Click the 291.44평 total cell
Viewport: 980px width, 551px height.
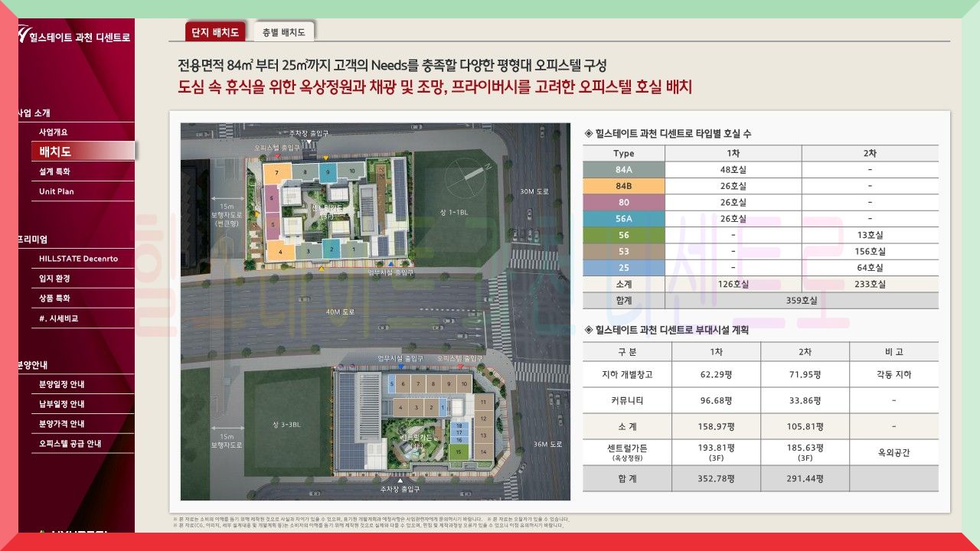(x=805, y=478)
